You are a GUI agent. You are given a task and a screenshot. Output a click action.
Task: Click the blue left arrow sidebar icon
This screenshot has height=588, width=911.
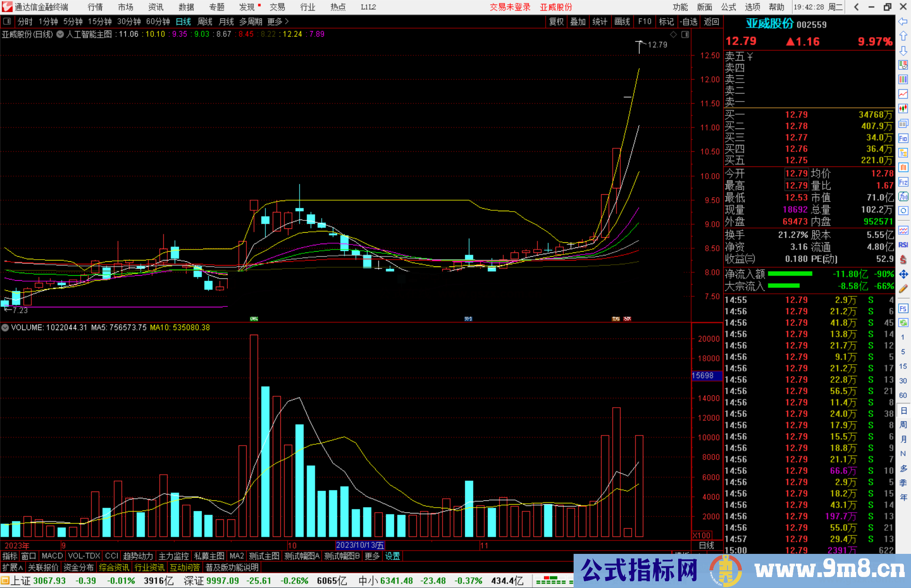point(903,21)
